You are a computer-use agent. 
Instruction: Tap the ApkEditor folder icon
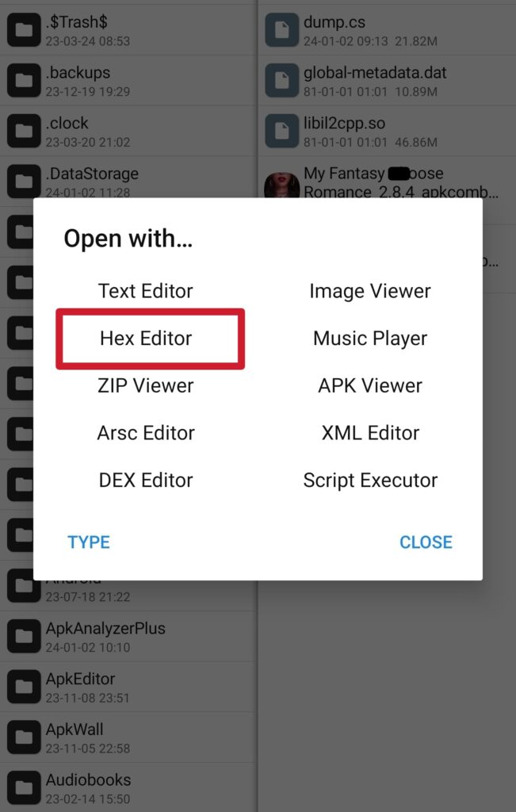pyautogui.click(x=24, y=686)
